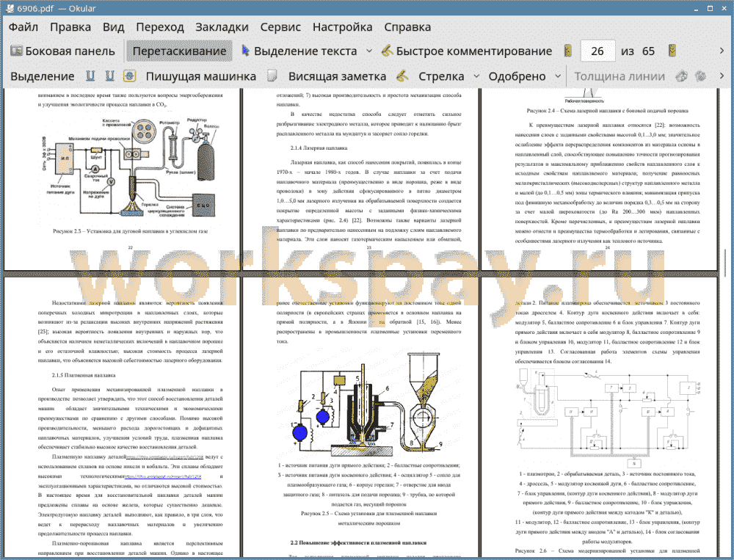Open the Правка menu
Image resolution: width=734 pixels, height=560 pixels.
coord(70,27)
